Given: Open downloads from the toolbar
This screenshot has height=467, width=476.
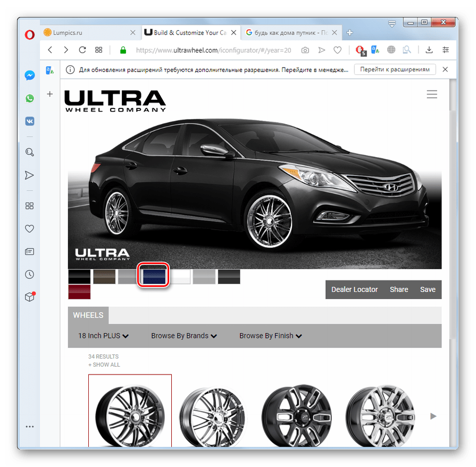Looking at the screenshot, I should click(x=429, y=50).
